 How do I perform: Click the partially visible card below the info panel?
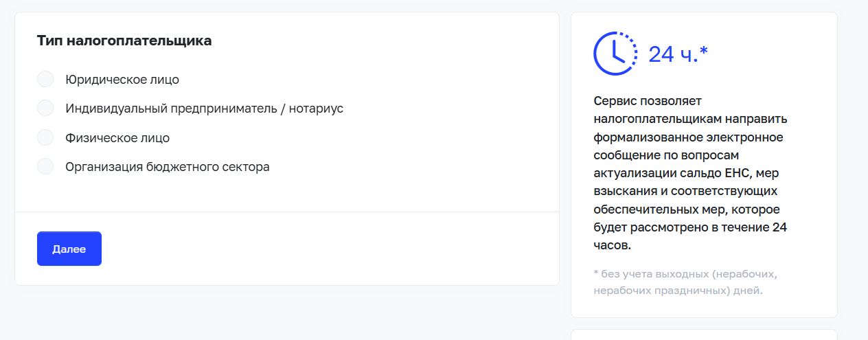[704, 335]
